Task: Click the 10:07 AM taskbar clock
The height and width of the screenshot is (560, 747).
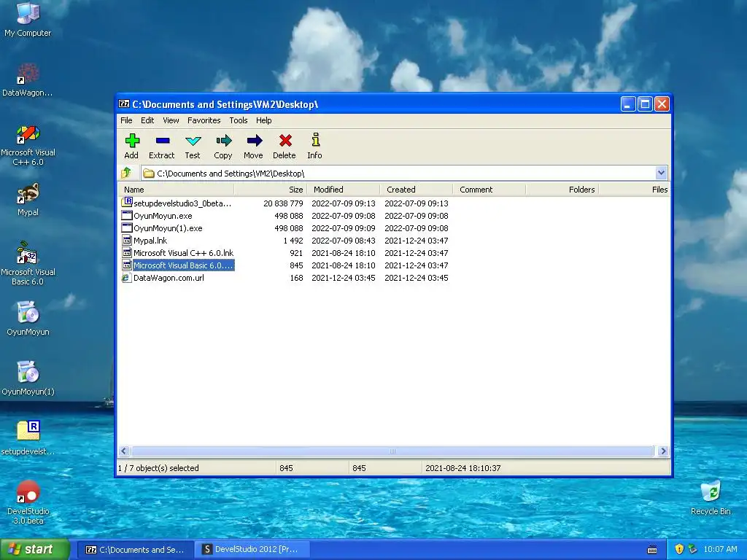Action: (720, 549)
